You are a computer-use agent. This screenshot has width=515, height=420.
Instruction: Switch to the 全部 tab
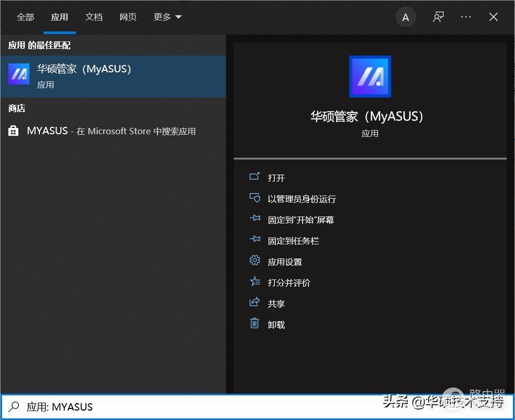tap(25, 17)
